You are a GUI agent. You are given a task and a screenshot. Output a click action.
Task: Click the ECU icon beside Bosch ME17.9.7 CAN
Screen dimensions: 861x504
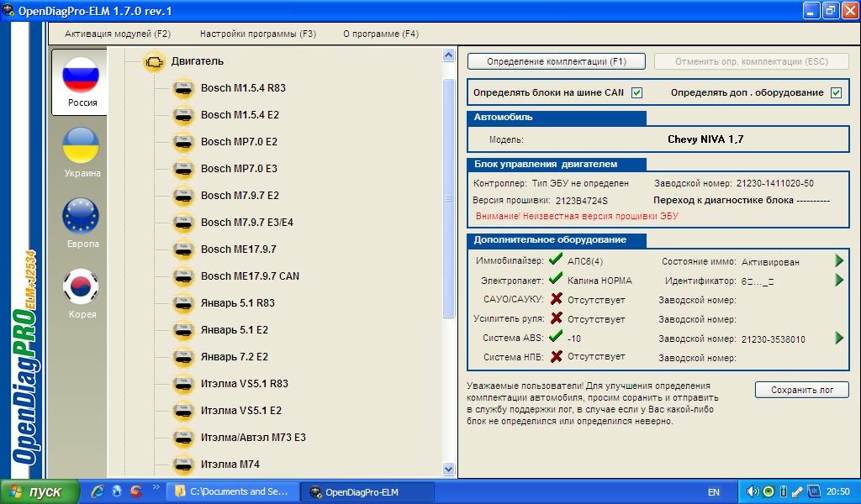(183, 276)
